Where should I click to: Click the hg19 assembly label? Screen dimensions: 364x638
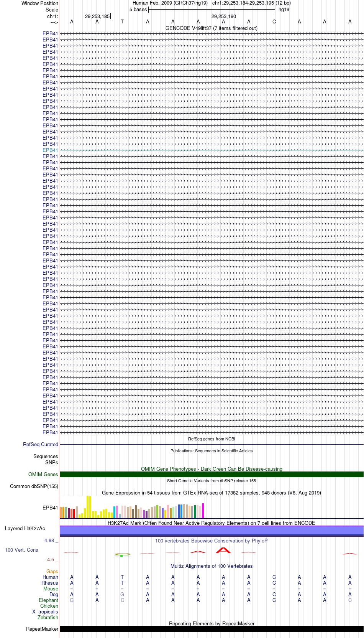point(284,9)
